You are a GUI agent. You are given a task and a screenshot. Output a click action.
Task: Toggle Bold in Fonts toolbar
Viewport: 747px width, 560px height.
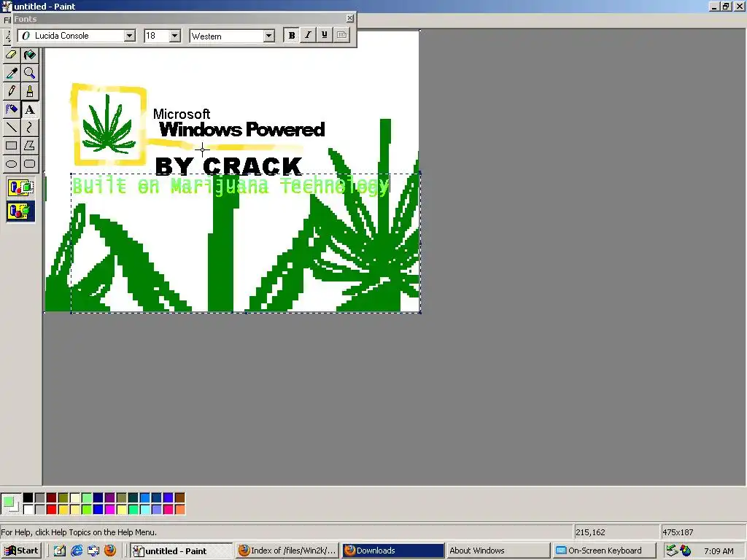(x=292, y=35)
